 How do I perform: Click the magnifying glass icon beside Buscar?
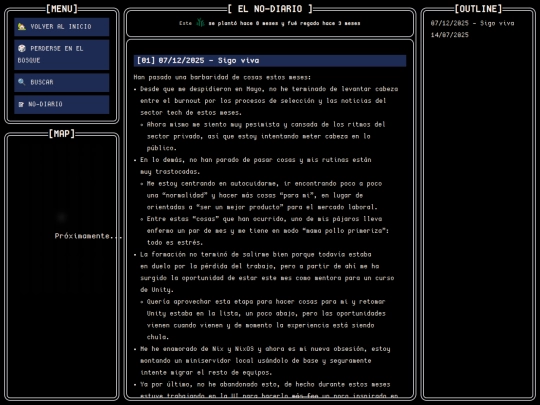click(x=22, y=82)
